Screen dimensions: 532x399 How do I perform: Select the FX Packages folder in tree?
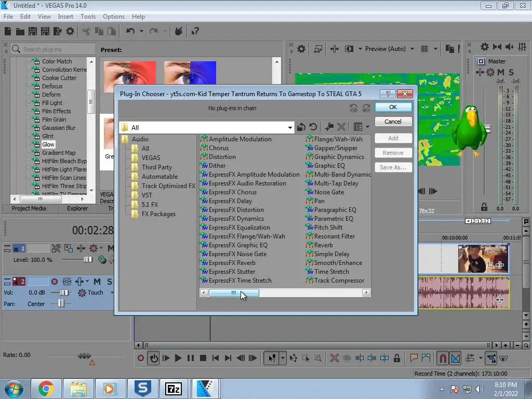coord(158,214)
